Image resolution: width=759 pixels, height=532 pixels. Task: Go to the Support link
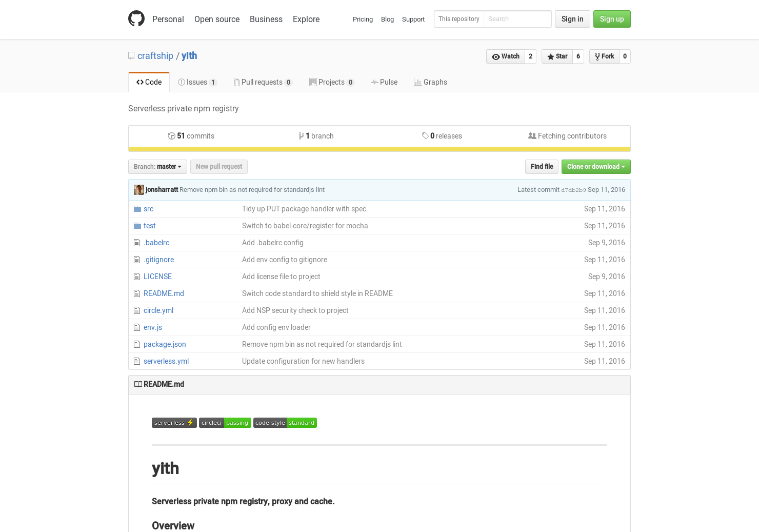coord(413,19)
